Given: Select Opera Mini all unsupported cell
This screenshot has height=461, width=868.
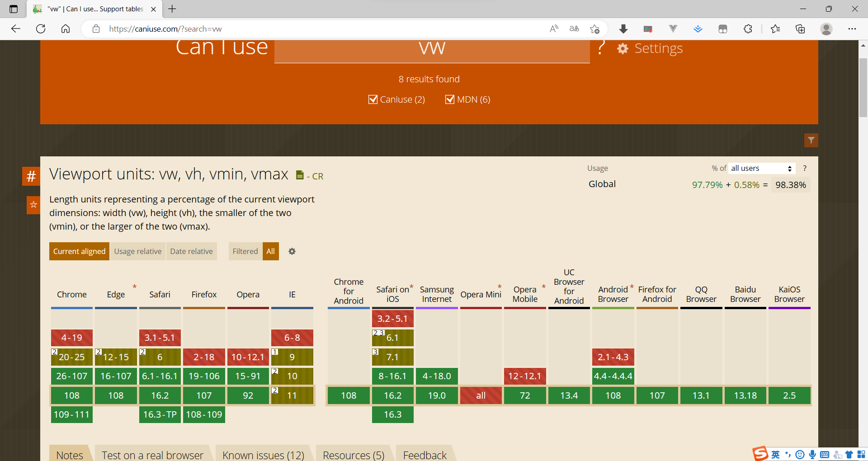Looking at the screenshot, I should (x=481, y=395).
